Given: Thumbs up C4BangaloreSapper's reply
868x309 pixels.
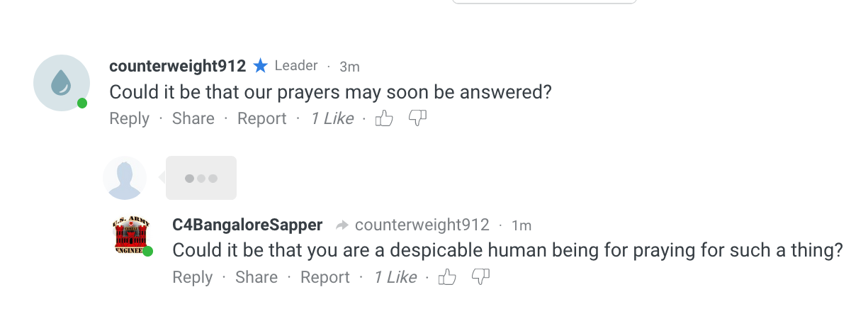Looking at the screenshot, I should click(447, 277).
